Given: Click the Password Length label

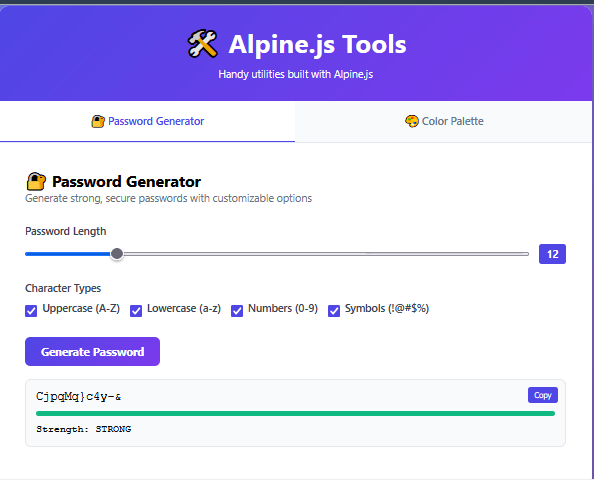Looking at the screenshot, I should click(66, 231).
